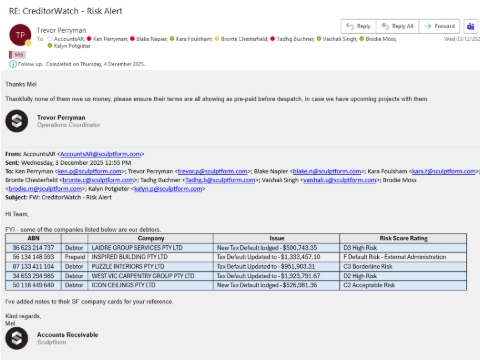Select ABN cell 87 133 411 104
Viewport: 480px width, 360px height.
pyautogui.click(x=33, y=266)
